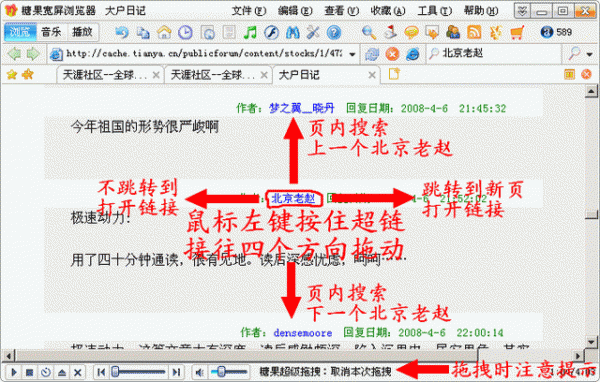The width and height of the screenshot is (600, 382).
Task: Close the first 天涯社区 tab
Action: coord(156,75)
